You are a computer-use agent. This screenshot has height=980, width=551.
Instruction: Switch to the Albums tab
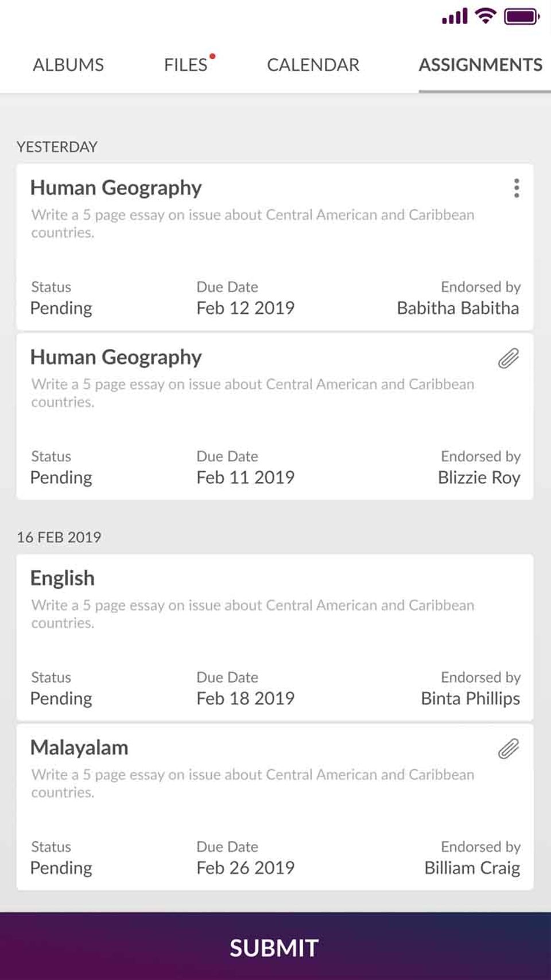pos(68,65)
